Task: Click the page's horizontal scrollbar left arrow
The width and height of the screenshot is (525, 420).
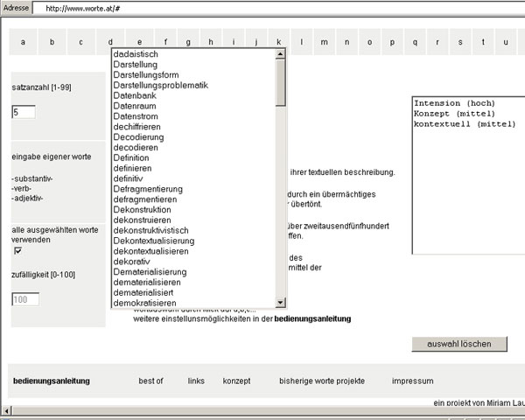Action: pyautogui.click(x=7, y=410)
